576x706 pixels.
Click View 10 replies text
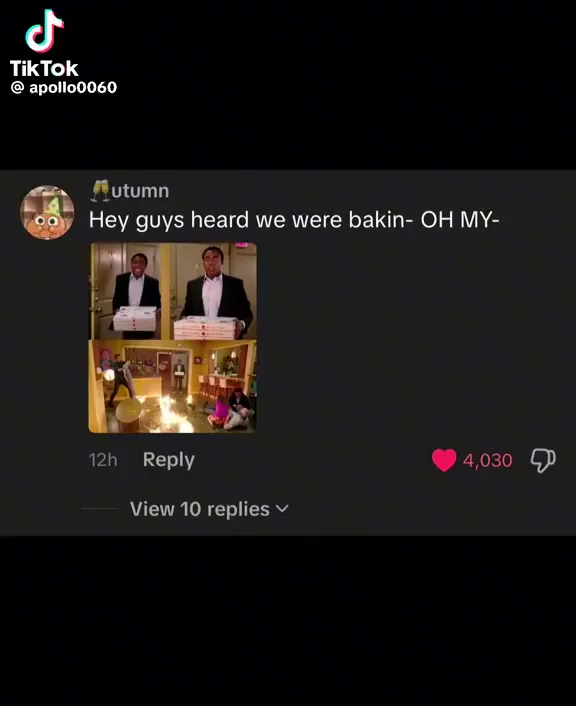coord(200,509)
